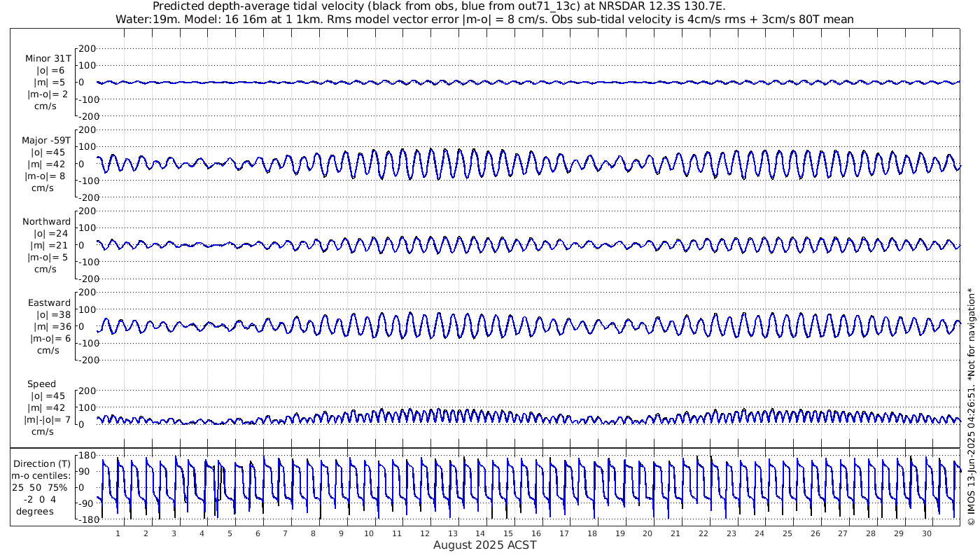Click the '25 50 75%' centile header

(41, 487)
